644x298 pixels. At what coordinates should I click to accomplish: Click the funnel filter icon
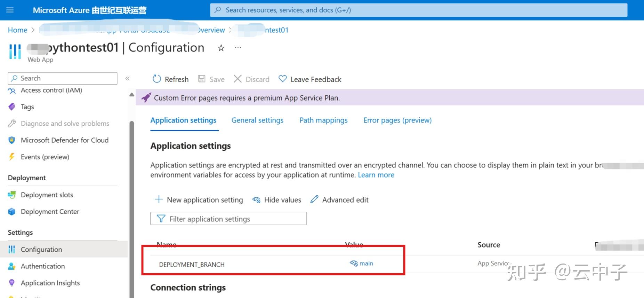pos(161,219)
